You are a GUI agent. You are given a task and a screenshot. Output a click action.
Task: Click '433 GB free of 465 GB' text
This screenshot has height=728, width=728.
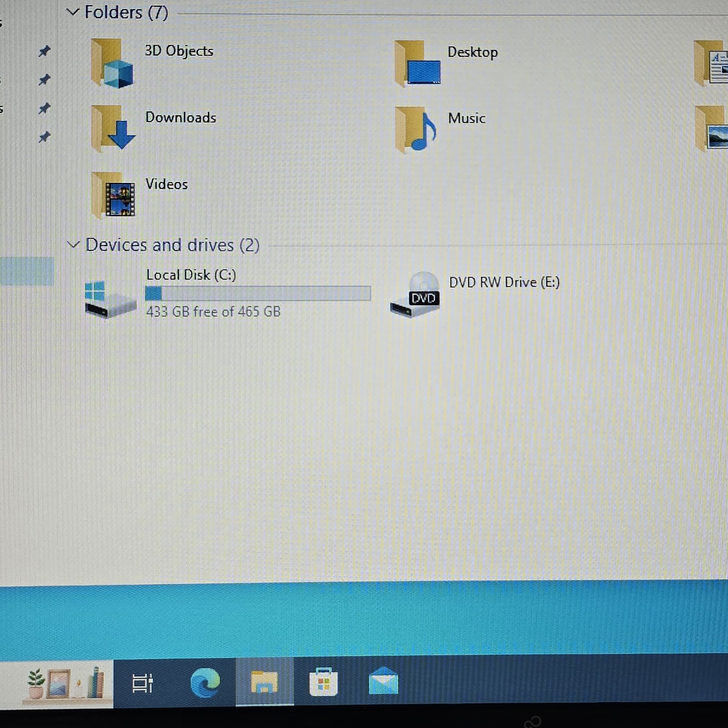(x=213, y=312)
